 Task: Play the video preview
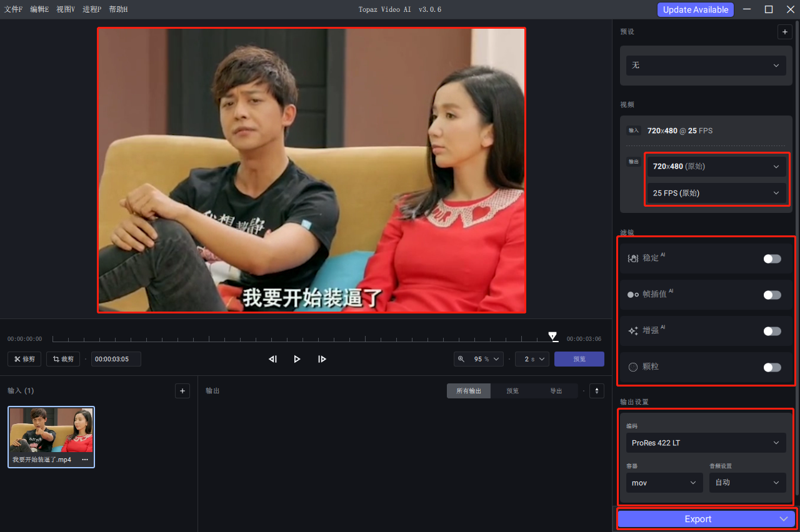point(297,359)
